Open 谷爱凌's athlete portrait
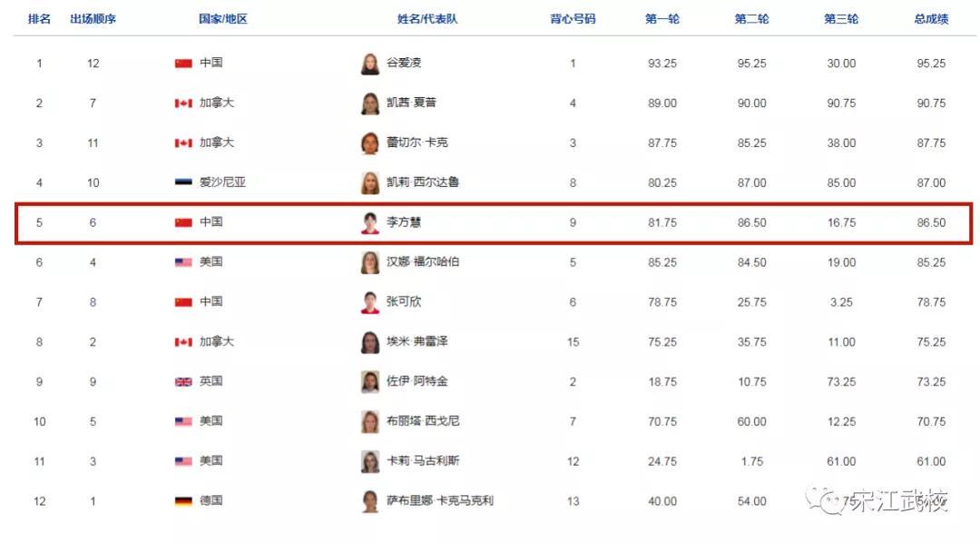Viewport: 980px width, 544px height. [x=370, y=64]
